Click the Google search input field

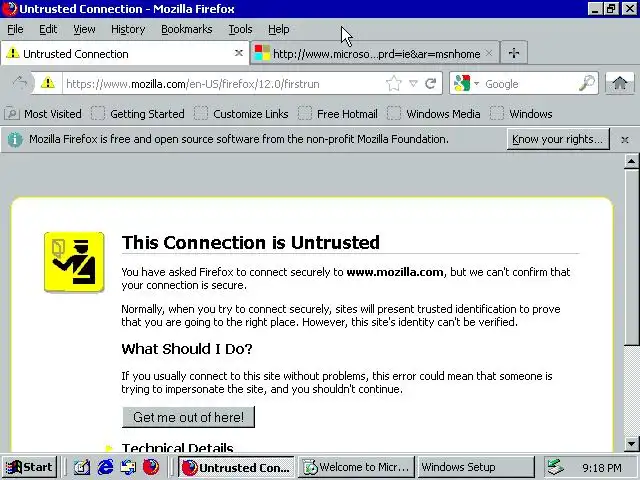(530, 84)
